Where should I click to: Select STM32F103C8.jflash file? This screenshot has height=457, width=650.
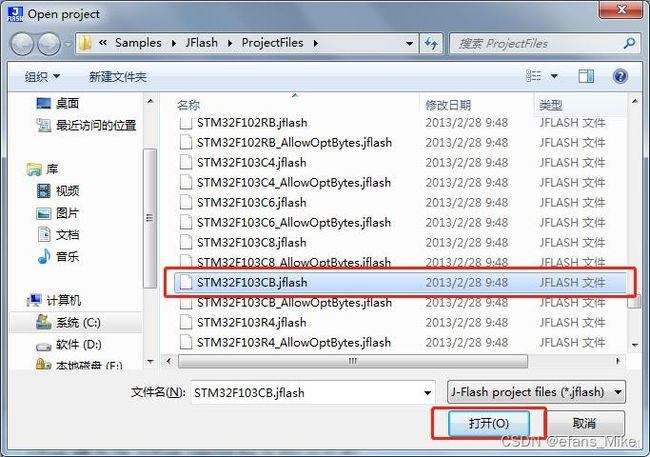(251, 242)
